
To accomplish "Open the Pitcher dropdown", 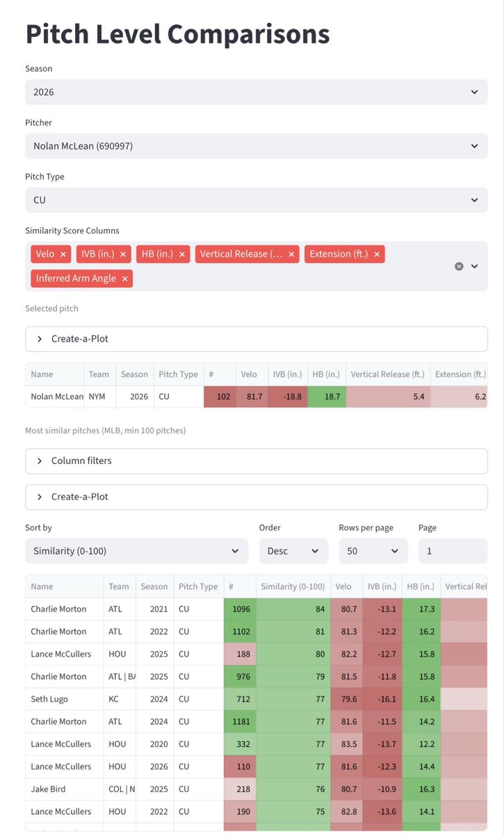I will 257,146.
